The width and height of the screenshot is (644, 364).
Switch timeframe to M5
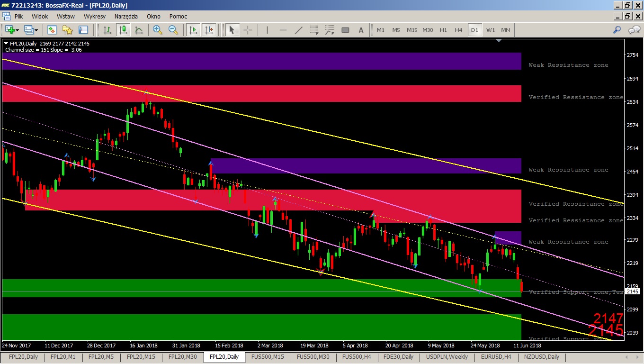click(396, 30)
